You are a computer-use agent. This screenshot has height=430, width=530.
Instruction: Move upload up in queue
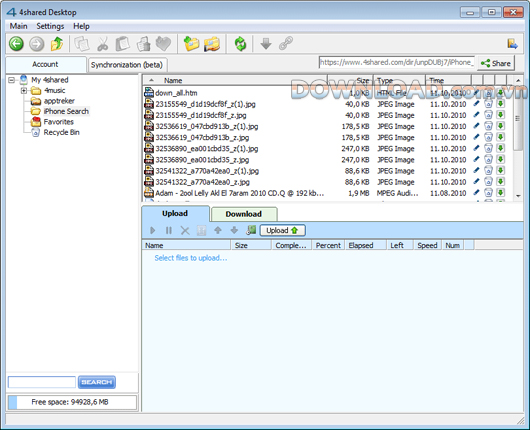tap(218, 231)
